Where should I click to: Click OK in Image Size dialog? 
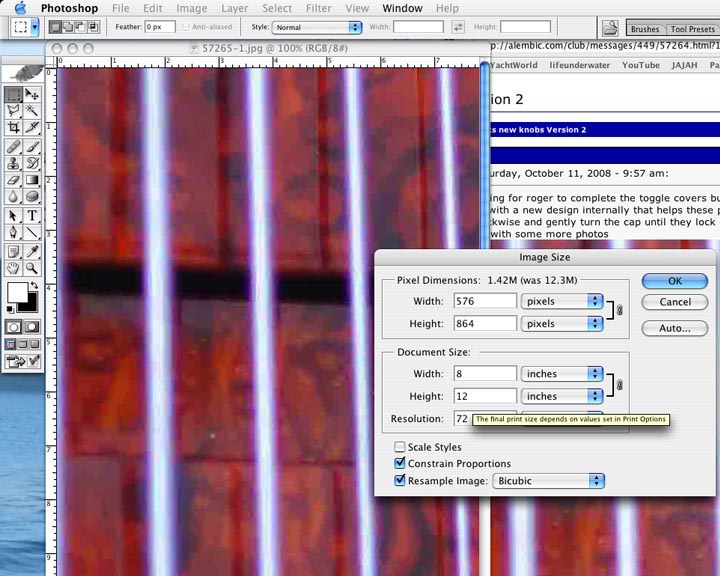[674, 281]
